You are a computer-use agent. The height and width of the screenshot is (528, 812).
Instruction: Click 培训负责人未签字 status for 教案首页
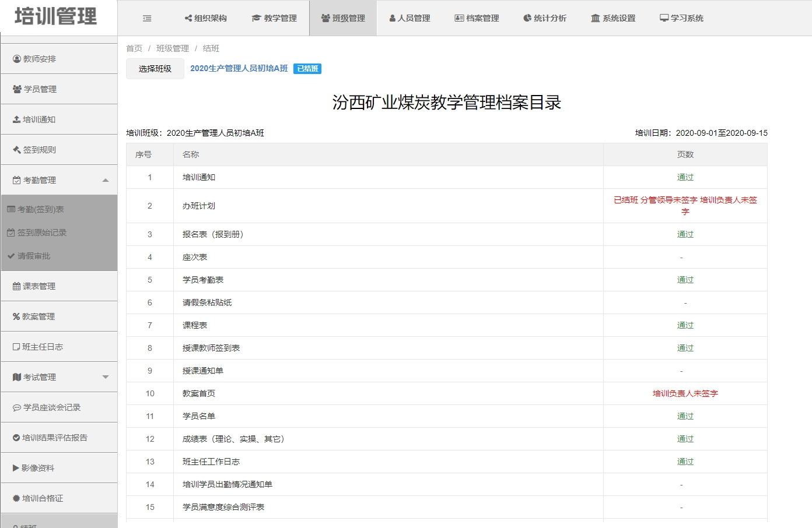[685, 393]
